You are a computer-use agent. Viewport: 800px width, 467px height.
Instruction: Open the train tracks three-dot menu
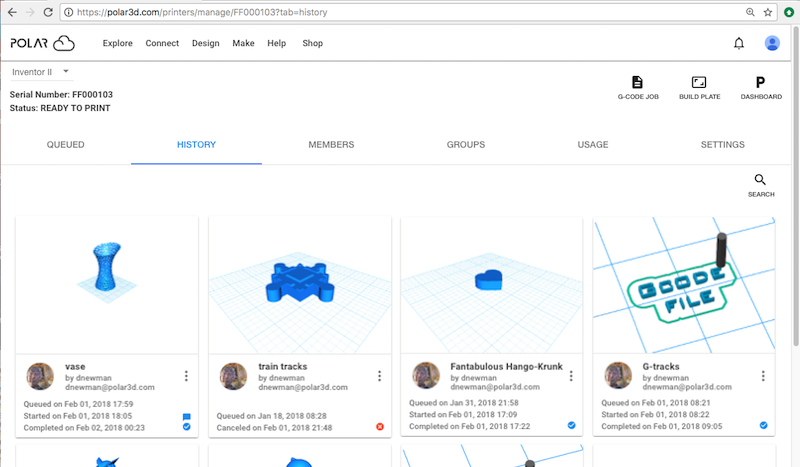pyautogui.click(x=379, y=376)
